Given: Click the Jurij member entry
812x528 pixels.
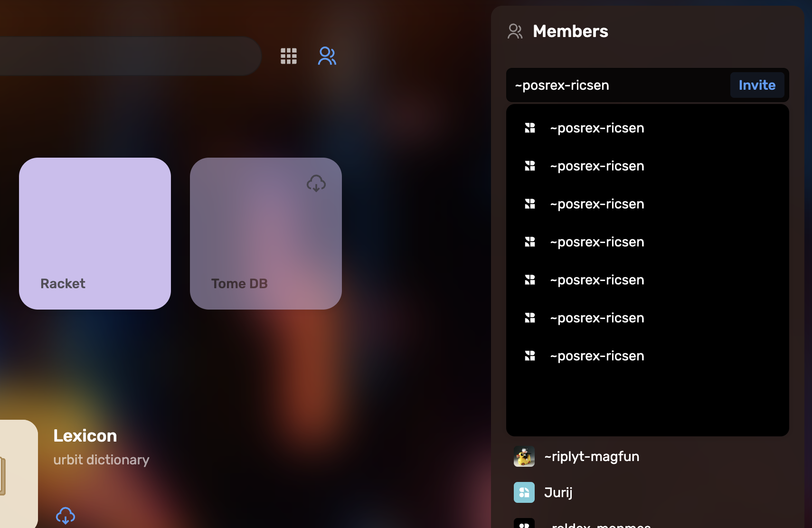Looking at the screenshot, I should click(558, 492).
